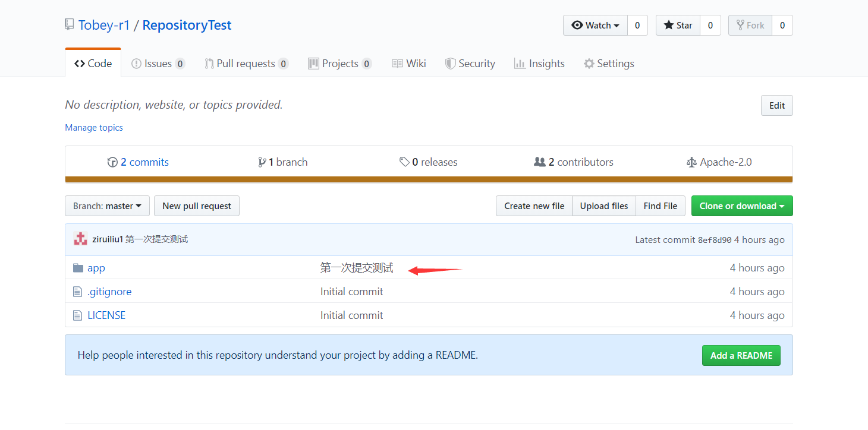This screenshot has width=868, height=430.
Task: Click the gear icon in Settings tab
Action: (589, 64)
